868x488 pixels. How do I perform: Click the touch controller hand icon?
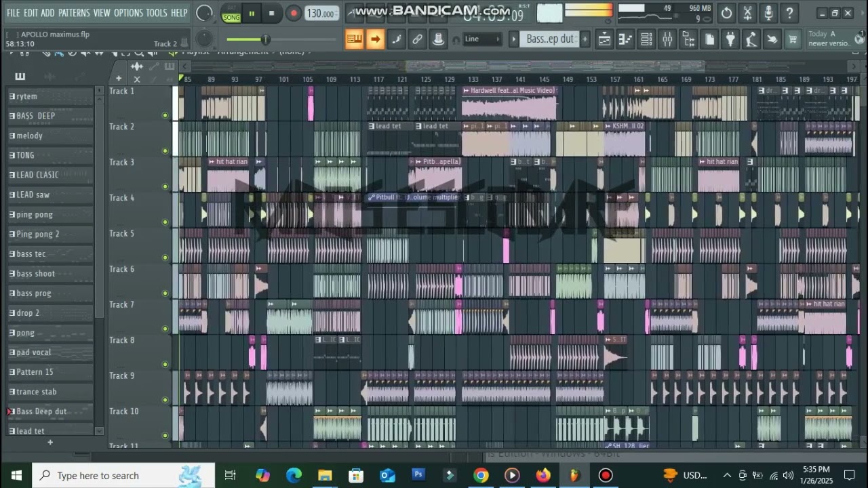[x=772, y=39]
